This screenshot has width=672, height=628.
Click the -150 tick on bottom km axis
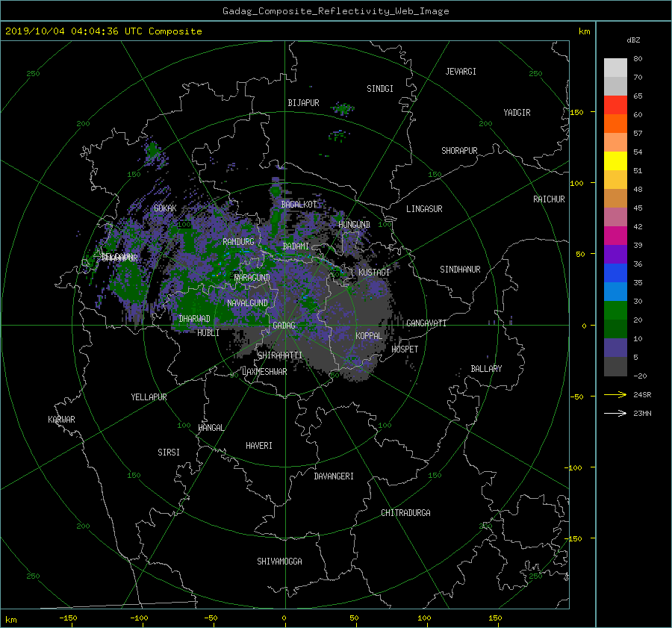pos(68,618)
